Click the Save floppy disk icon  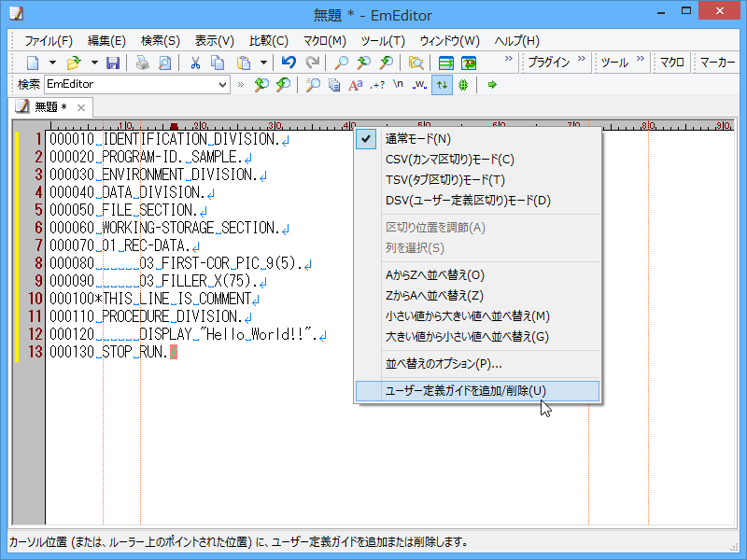[x=113, y=63]
